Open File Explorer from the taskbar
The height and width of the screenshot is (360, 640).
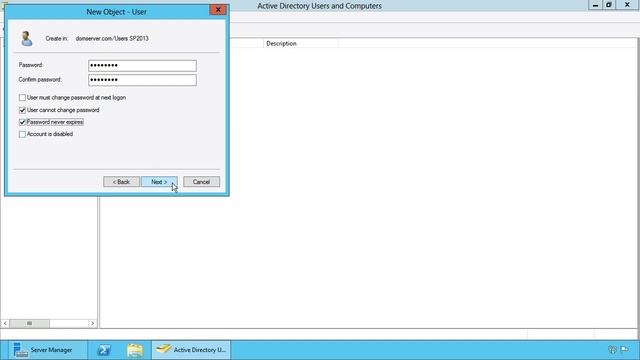coord(135,350)
